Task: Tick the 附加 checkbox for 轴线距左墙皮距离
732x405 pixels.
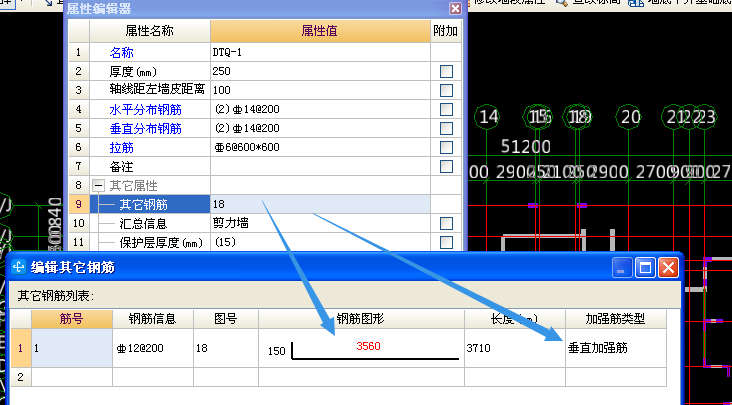Action: (x=446, y=90)
